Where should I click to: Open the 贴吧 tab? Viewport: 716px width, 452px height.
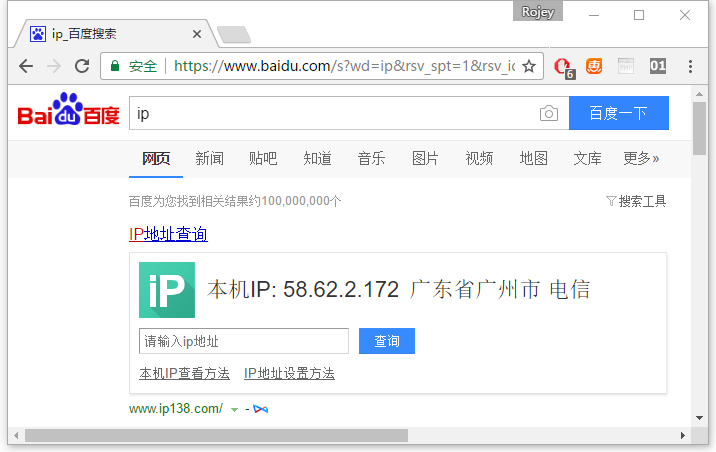click(263, 159)
